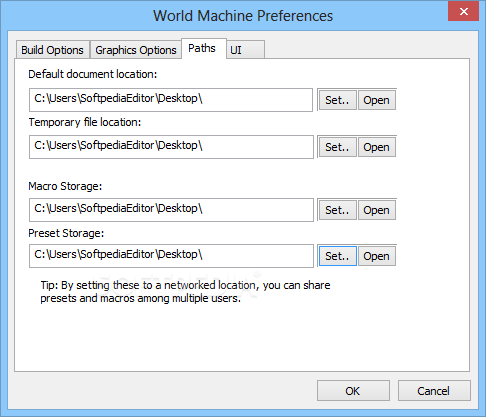Viewport: 486px width, 417px height.
Task: Focus the Default document location path field
Action: click(171, 100)
